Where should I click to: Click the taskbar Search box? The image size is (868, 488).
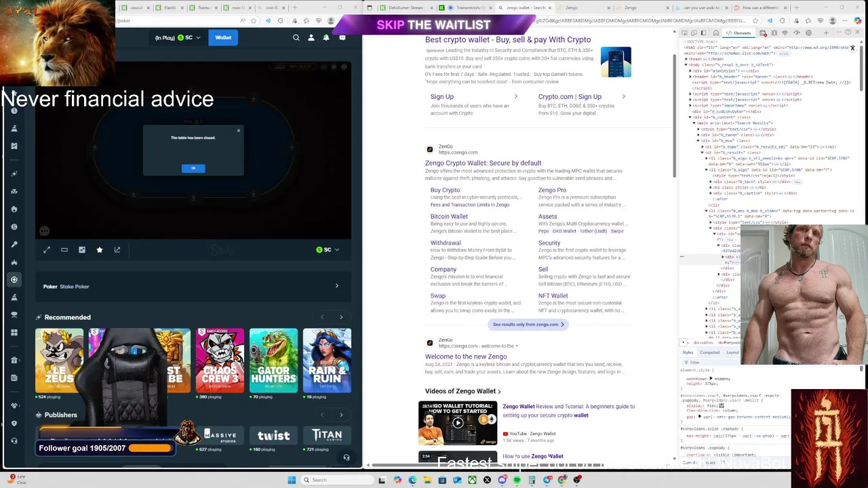pos(337,480)
